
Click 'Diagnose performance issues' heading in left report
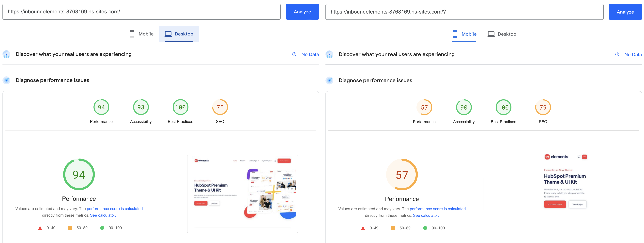coord(52,80)
